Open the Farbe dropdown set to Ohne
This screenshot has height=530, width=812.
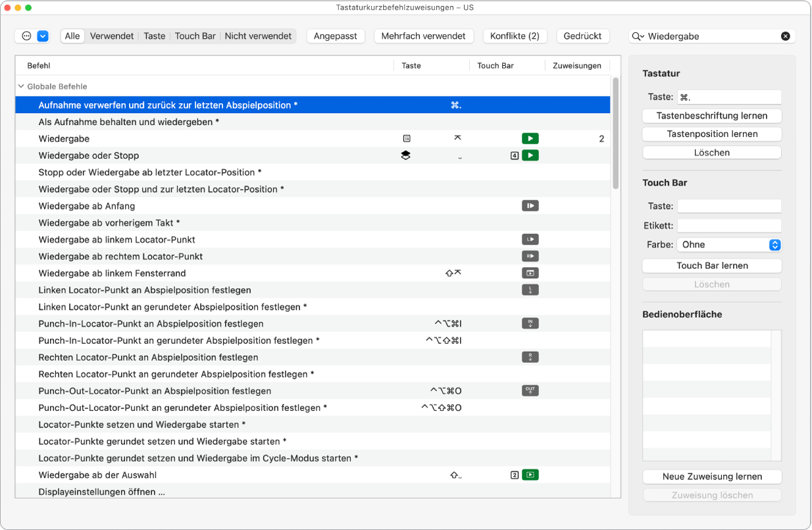click(729, 245)
